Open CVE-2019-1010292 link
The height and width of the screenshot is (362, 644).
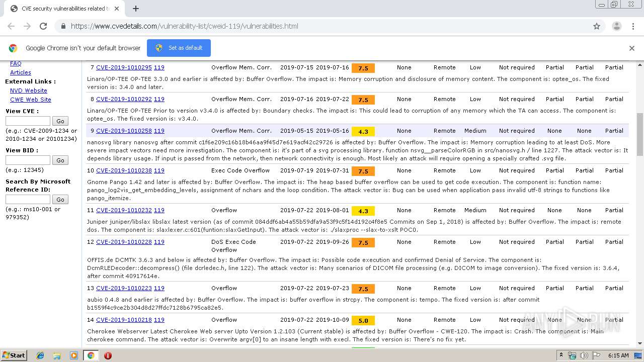(x=124, y=99)
